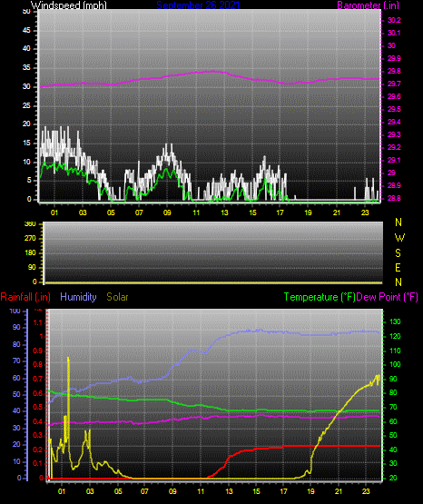Click the Temperature (°F) legend label

(x=320, y=297)
